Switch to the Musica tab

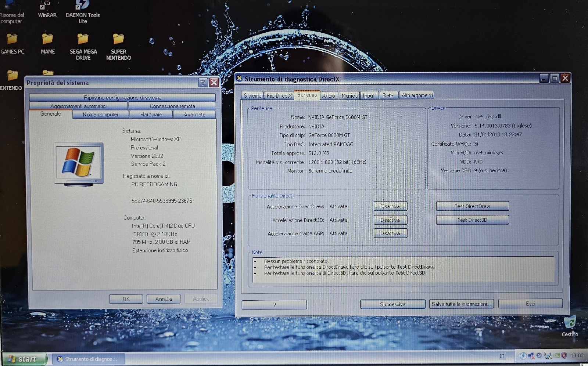point(349,95)
